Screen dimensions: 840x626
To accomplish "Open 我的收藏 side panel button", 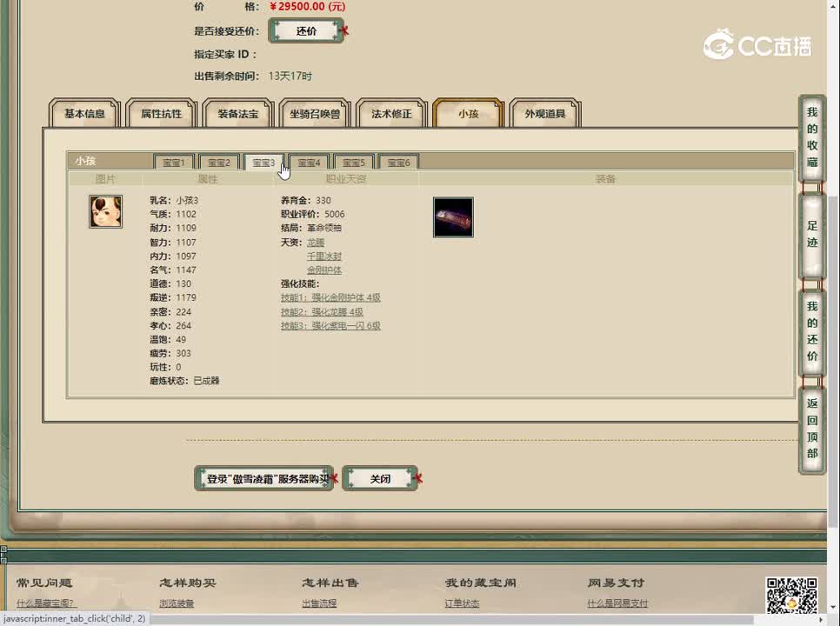I will 811,137.
